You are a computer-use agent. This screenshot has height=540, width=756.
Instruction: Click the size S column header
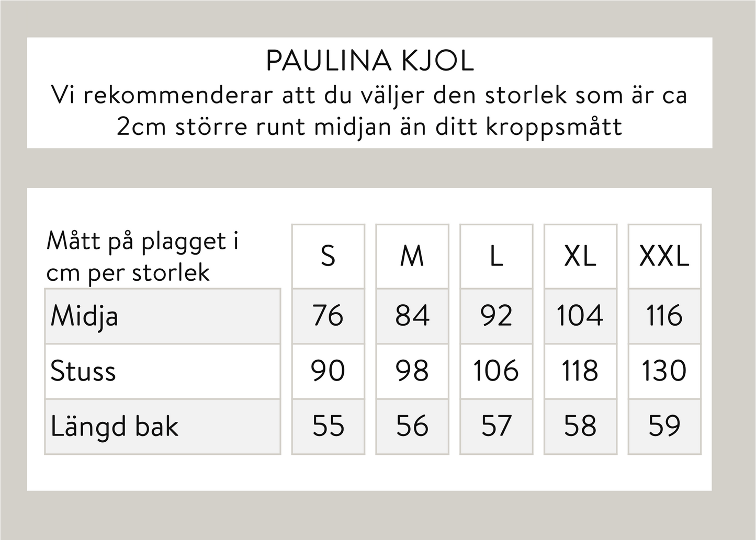pyautogui.click(x=328, y=256)
